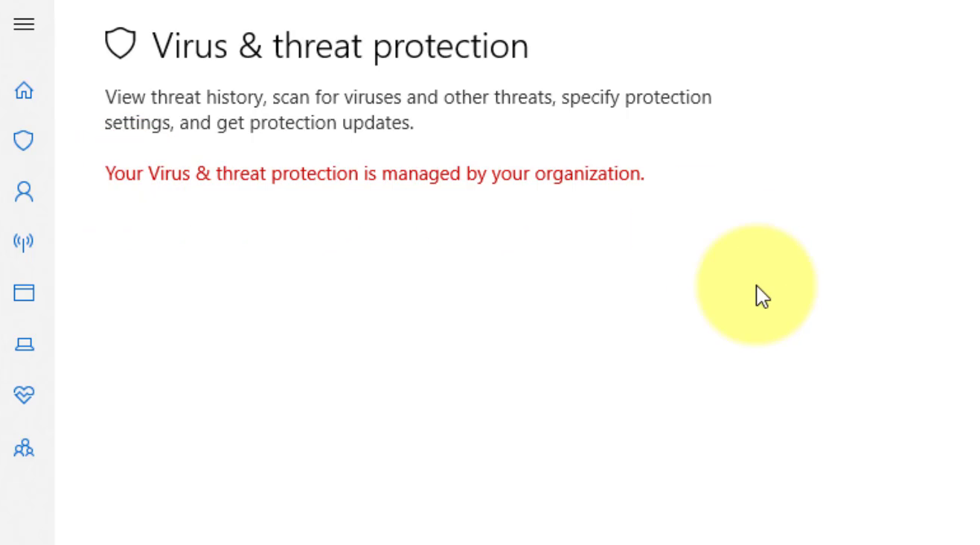Open the hamburger navigation menu
Screen dimensions: 980x545
[24, 24]
